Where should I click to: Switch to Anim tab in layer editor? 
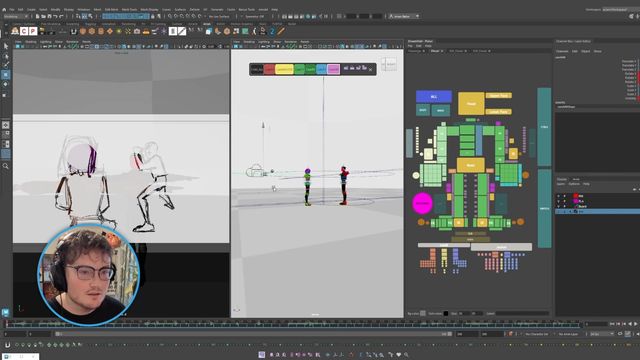coord(576,179)
